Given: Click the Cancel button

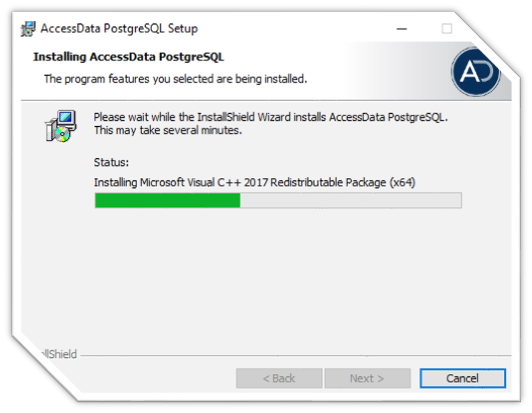Looking at the screenshot, I should (462, 378).
